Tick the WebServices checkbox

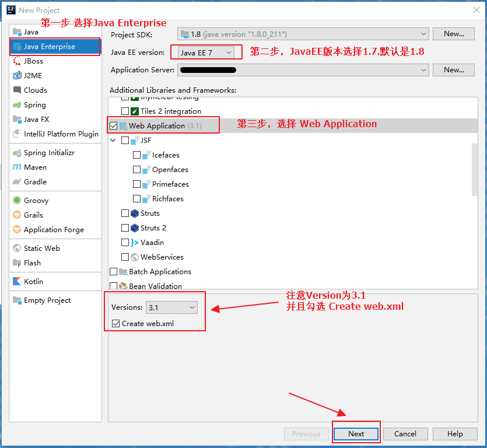point(125,257)
